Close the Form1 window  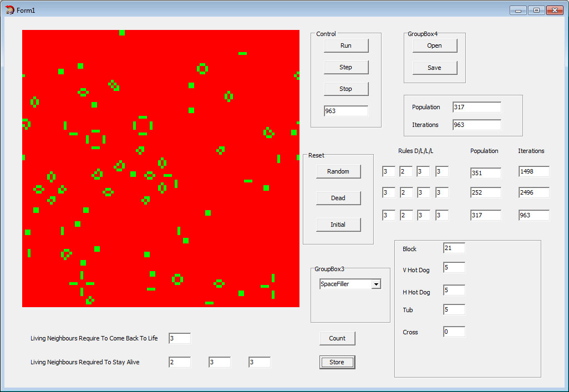click(555, 11)
